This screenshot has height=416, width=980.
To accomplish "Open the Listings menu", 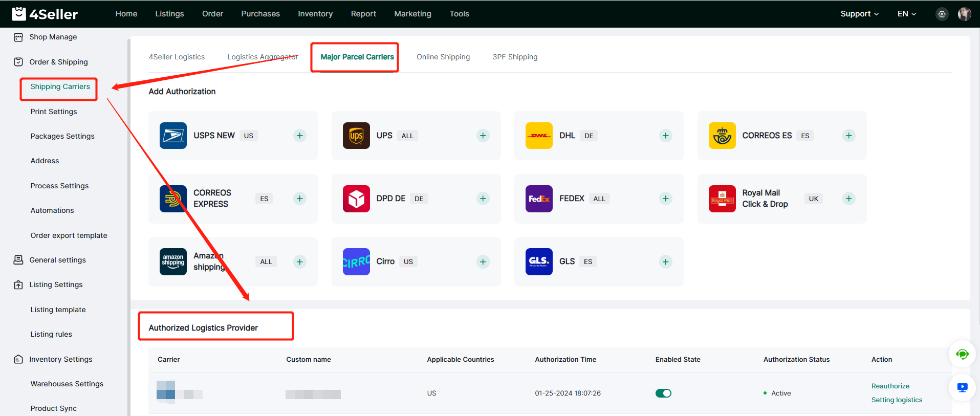I will coord(169,14).
